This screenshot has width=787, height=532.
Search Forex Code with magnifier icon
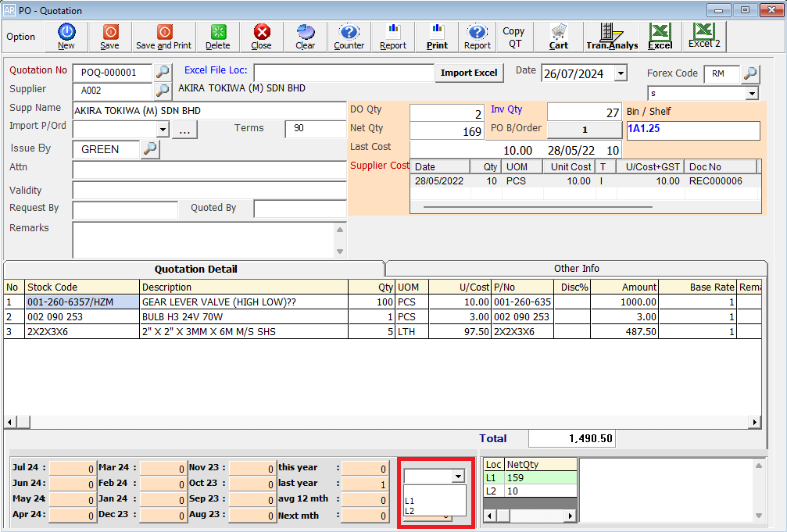pos(750,73)
